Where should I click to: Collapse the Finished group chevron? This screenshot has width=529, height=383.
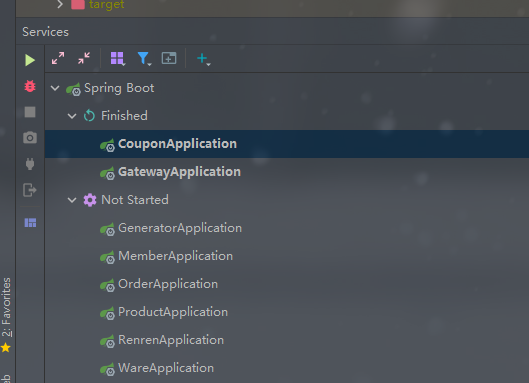click(x=72, y=116)
